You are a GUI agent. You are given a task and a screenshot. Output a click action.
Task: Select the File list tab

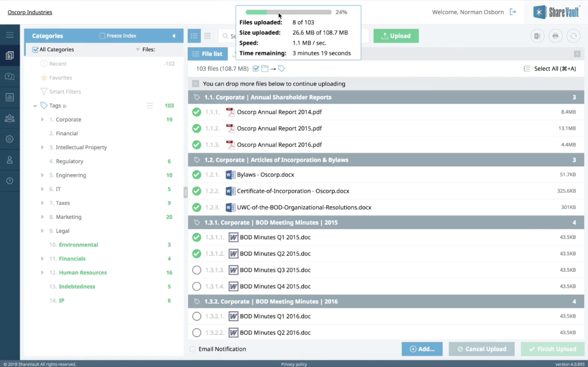pos(208,54)
